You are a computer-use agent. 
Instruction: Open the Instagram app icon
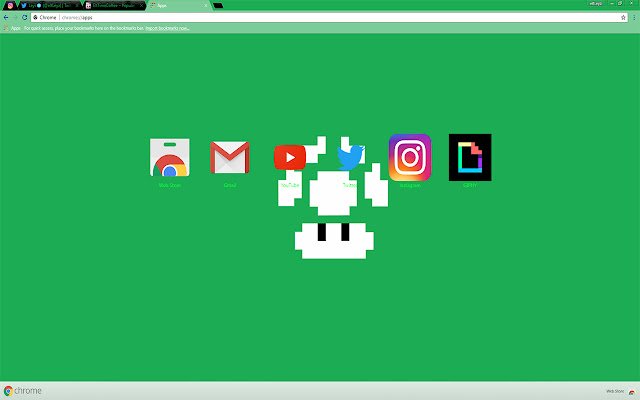410,157
